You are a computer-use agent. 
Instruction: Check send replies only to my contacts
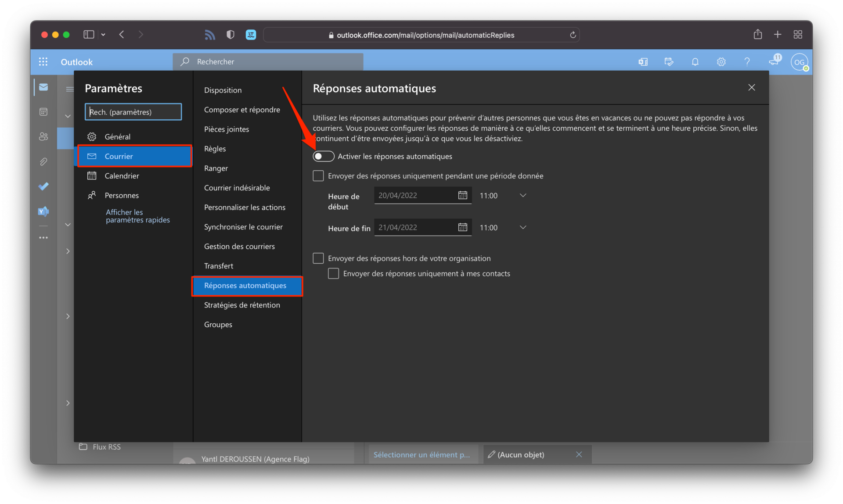click(x=334, y=274)
